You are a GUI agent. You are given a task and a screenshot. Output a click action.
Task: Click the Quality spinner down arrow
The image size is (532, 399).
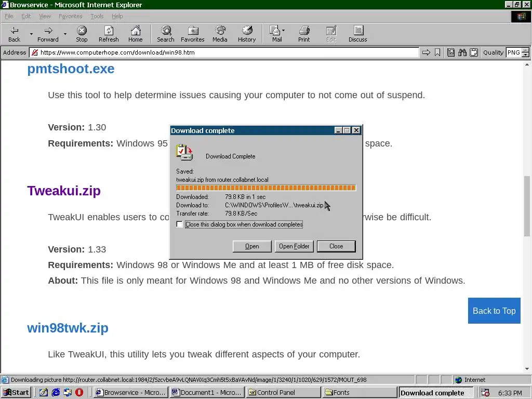pyautogui.click(x=526, y=55)
